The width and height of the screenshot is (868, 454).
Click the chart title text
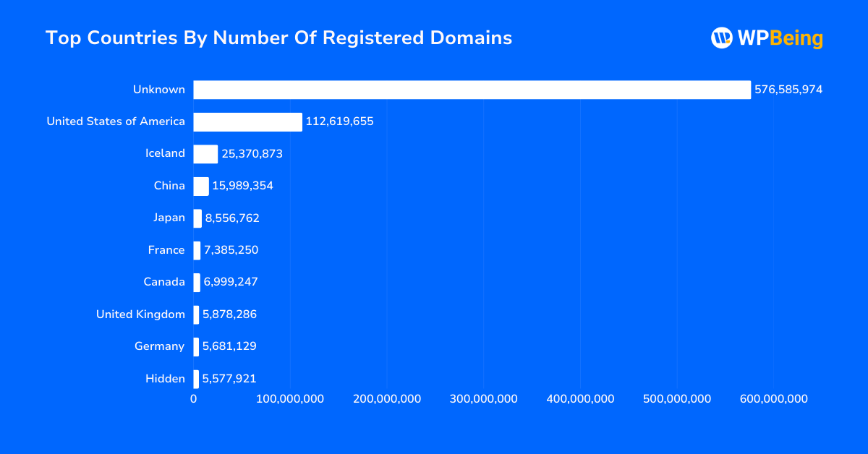[279, 38]
